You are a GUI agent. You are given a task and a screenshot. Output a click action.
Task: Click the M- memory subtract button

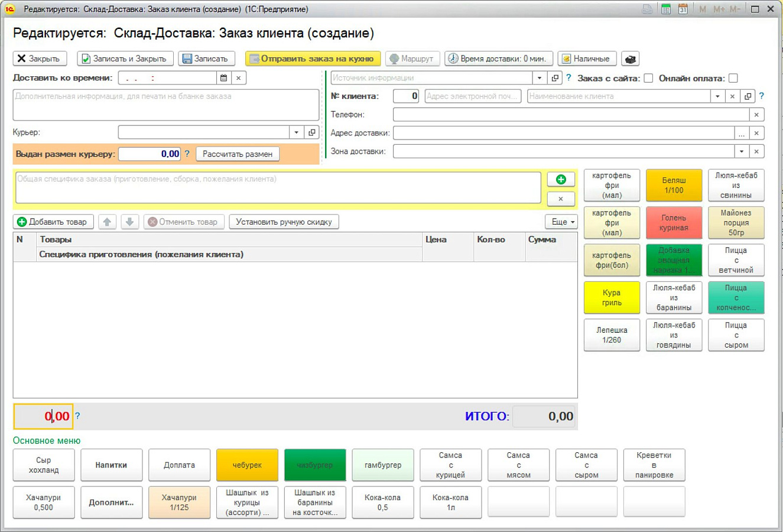click(x=735, y=9)
